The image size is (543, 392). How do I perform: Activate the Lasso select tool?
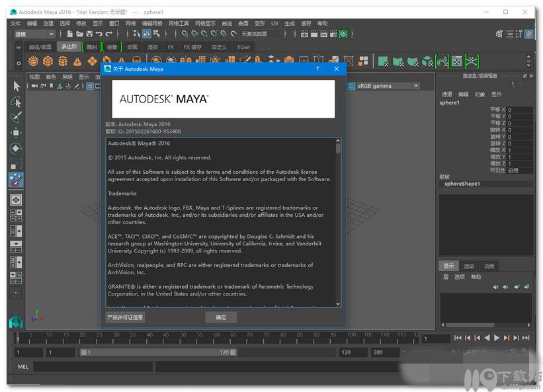16,101
